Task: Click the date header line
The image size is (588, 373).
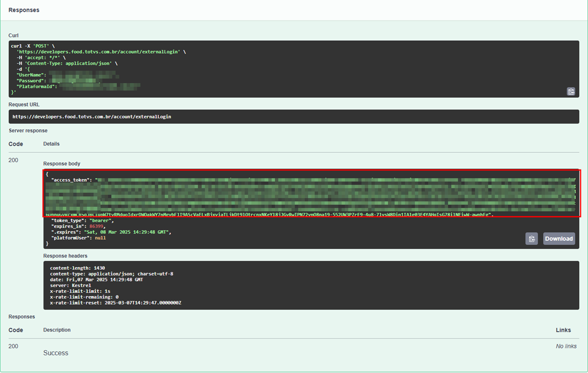Action: click(x=96, y=279)
